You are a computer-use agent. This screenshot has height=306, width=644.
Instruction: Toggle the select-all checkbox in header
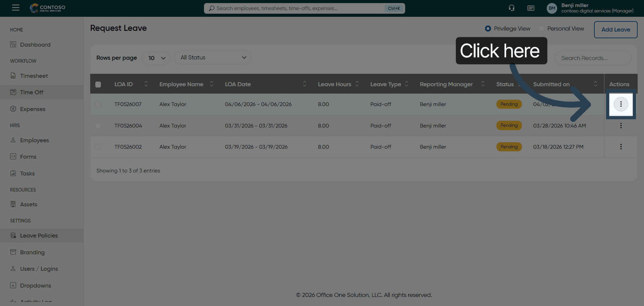click(x=98, y=85)
